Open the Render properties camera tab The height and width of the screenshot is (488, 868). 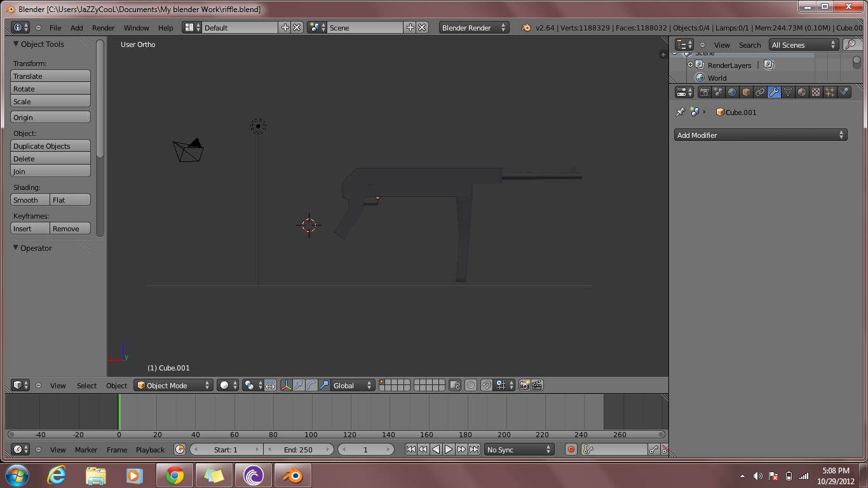click(704, 92)
